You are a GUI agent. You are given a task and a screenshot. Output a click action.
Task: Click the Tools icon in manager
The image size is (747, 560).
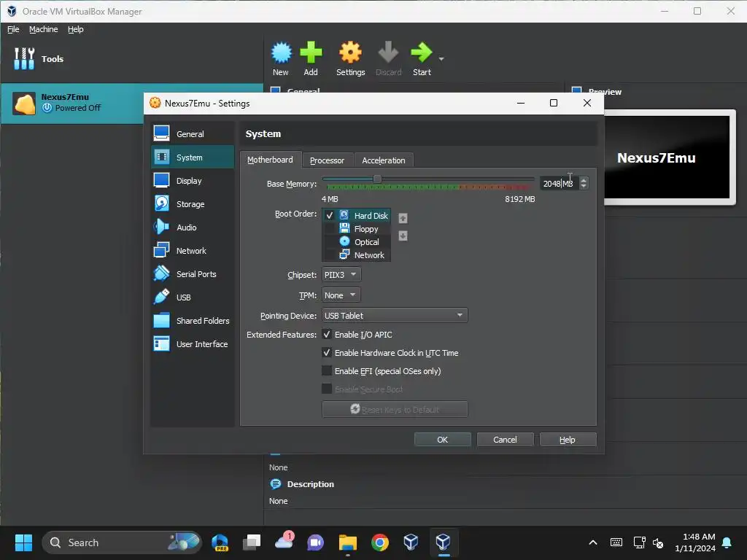24,58
